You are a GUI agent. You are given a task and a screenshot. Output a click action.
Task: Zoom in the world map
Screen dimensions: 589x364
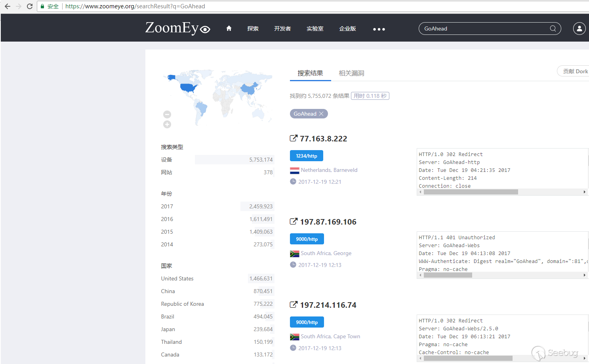pos(167,125)
